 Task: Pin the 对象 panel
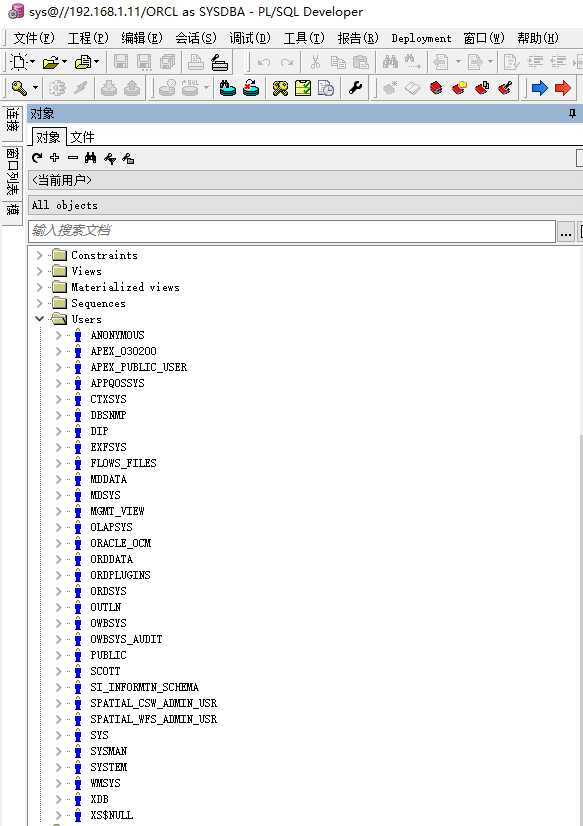572,114
